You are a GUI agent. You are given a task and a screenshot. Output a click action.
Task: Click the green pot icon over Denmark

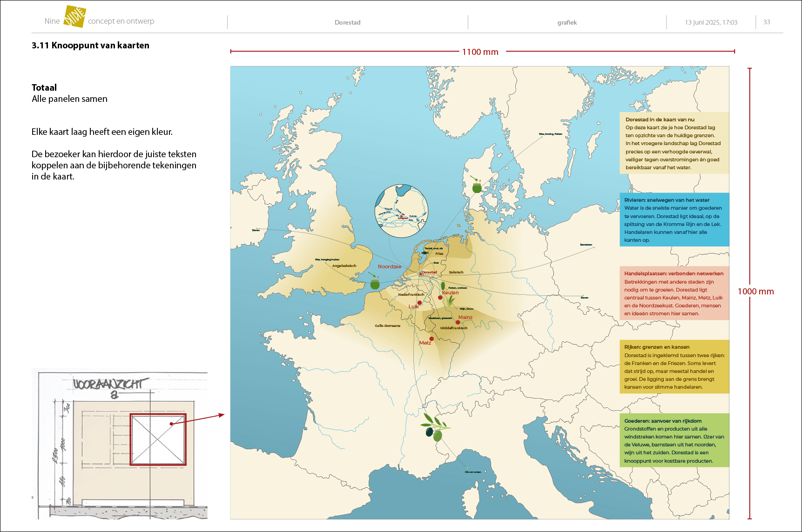[x=476, y=185]
